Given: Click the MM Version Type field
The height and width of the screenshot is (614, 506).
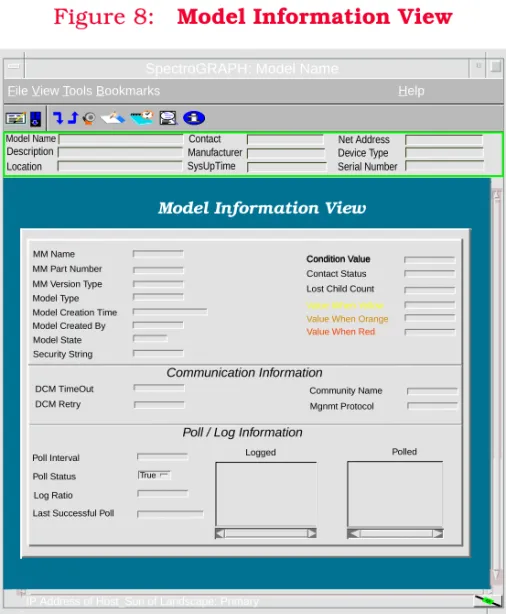Looking at the screenshot, I should (158, 284).
